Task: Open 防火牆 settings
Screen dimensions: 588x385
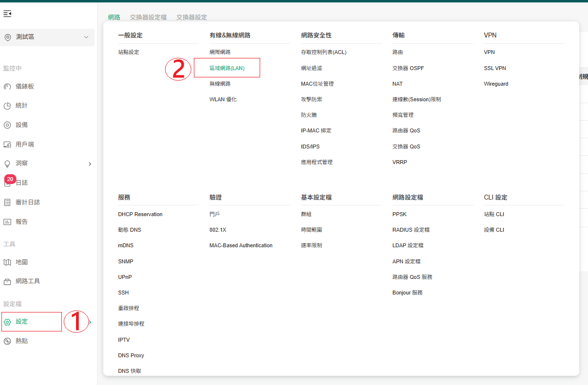Action: click(x=309, y=115)
